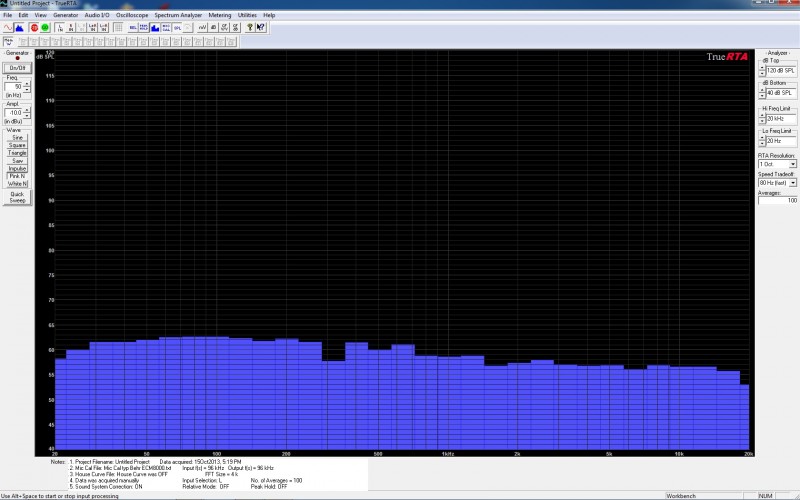Select the oscilloscope sine-wave toolbar icon
This screenshot has height=500, width=800.
(x=8, y=28)
